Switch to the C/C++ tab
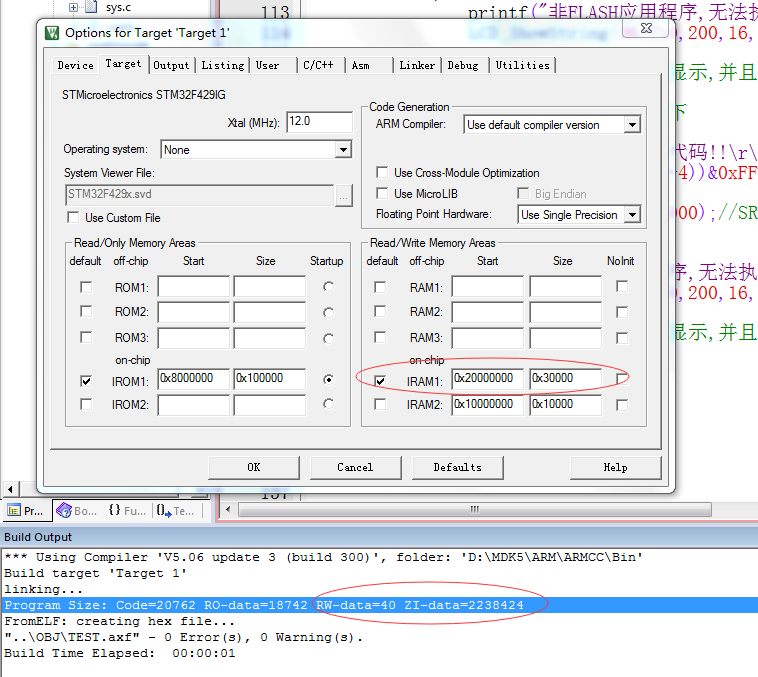The height and width of the screenshot is (677, 758). [318, 65]
